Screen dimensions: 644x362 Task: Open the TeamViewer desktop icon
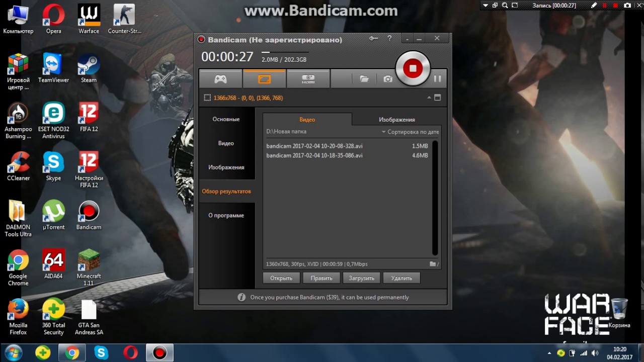pyautogui.click(x=53, y=68)
